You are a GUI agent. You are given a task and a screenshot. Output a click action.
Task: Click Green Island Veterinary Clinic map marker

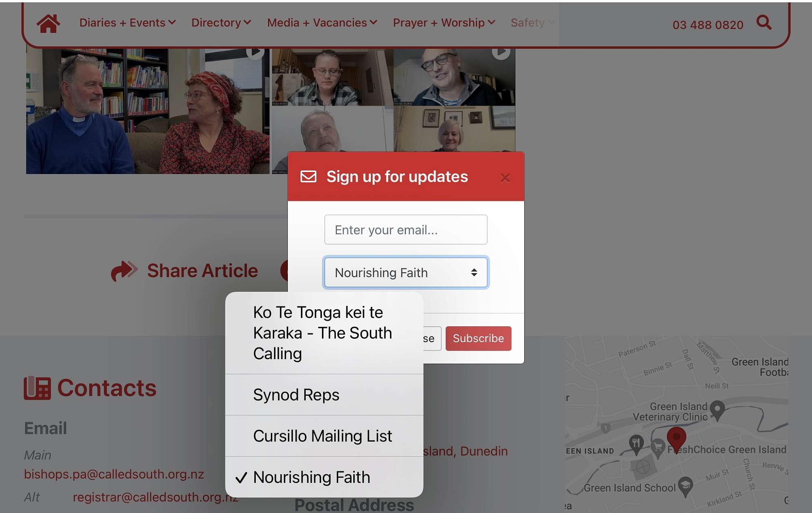coord(717,410)
